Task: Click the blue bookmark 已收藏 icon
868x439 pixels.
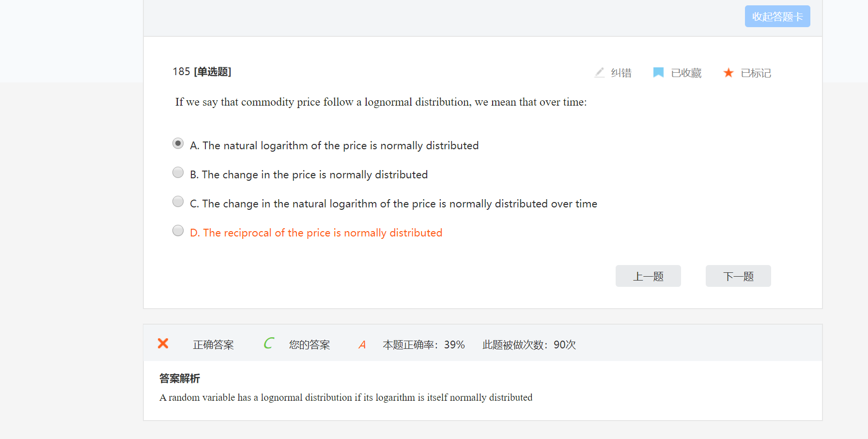Action: pyautogui.click(x=658, y=73)
